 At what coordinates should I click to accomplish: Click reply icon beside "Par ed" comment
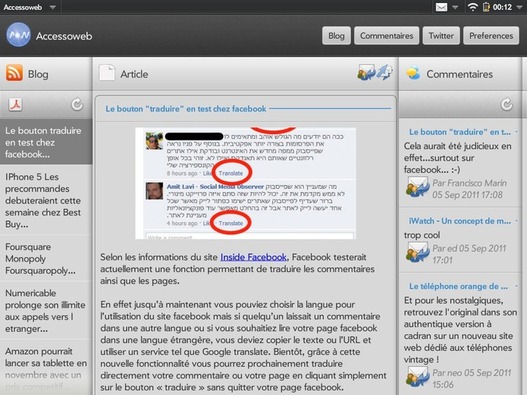[x=417, y=252]
